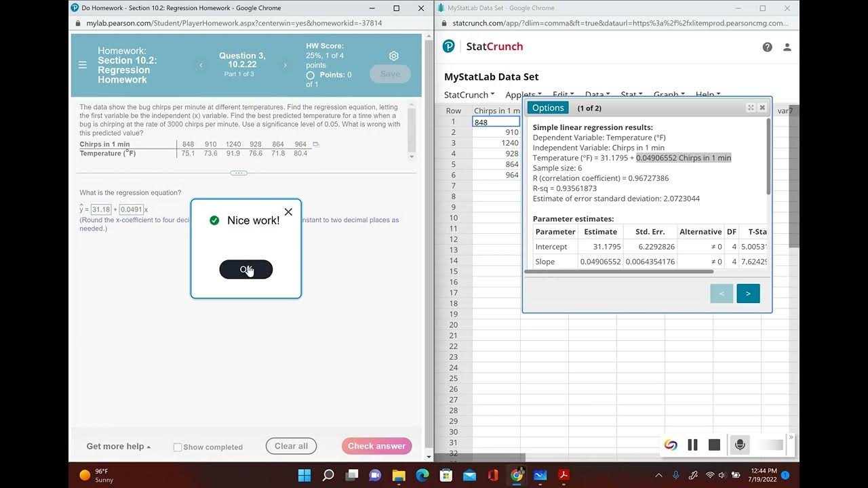868x488 pixels.
Task: Open Windows taskbar search
Action: [328, 475]
